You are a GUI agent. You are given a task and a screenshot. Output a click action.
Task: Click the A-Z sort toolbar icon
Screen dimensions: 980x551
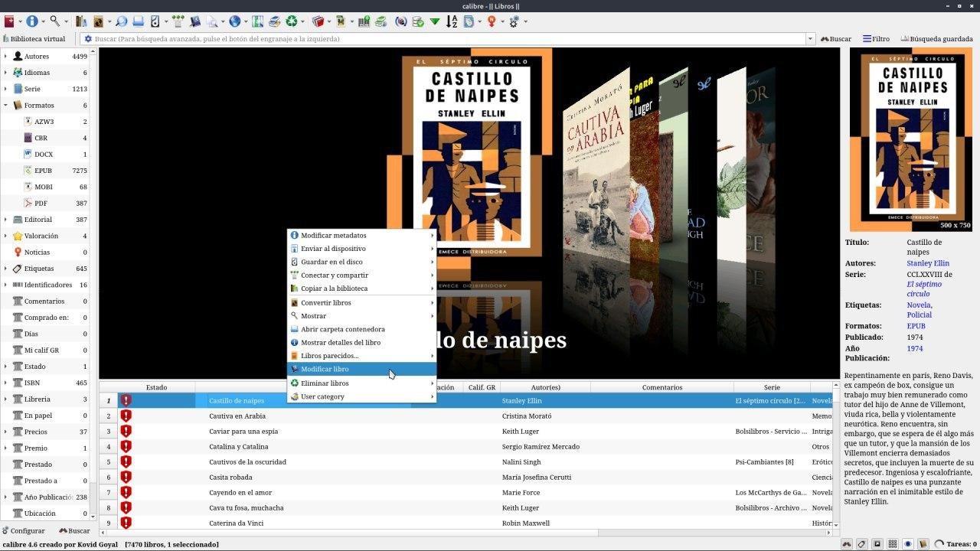tap(451, 21)
